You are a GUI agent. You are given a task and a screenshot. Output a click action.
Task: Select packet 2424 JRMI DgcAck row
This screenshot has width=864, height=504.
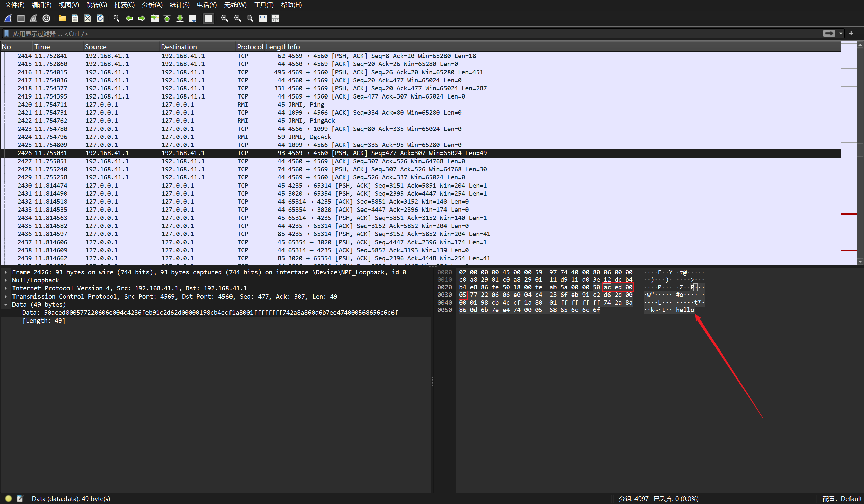421,137
